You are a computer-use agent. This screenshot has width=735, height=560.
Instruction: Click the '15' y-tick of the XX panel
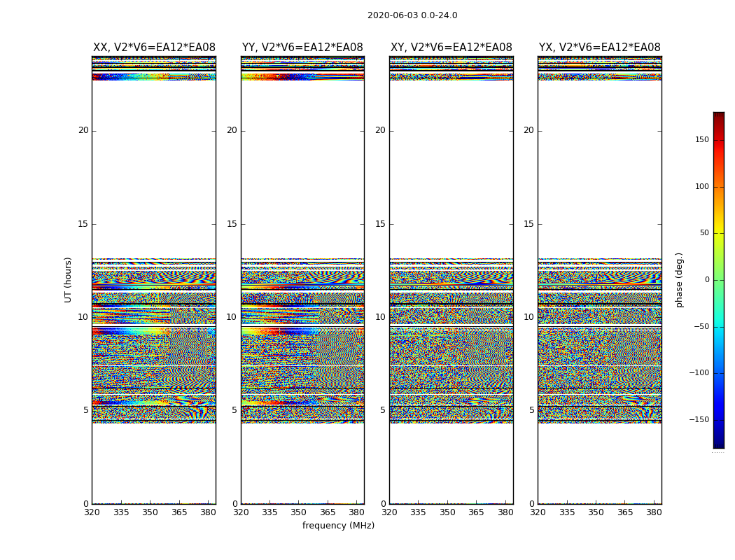(83, 224)
